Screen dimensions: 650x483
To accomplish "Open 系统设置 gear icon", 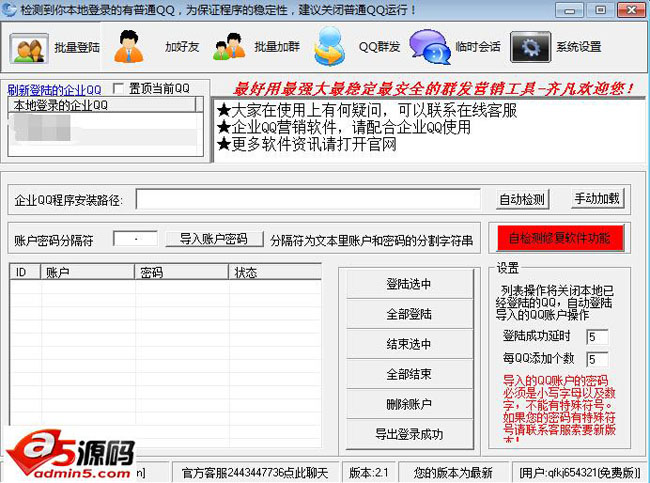I will [x=530, y=47].
